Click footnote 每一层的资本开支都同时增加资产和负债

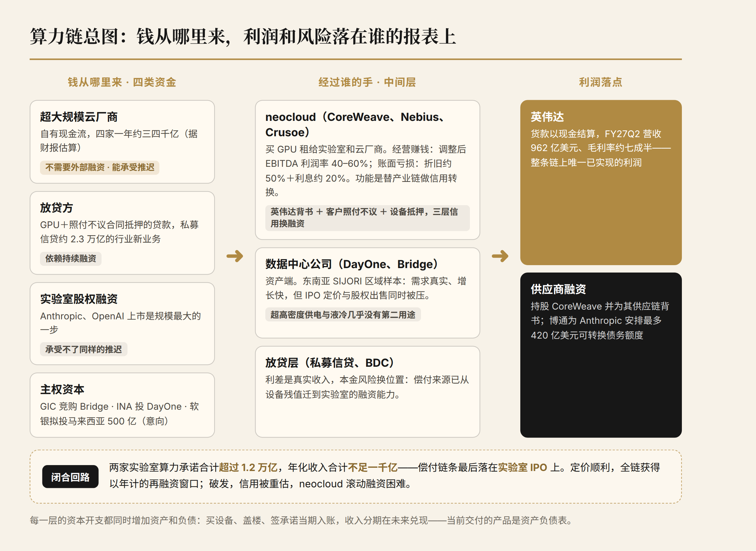pyautogui.click(x=113, y=520)
